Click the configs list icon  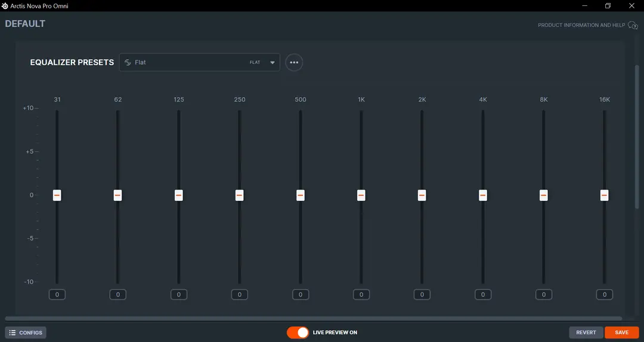point(13,332)
